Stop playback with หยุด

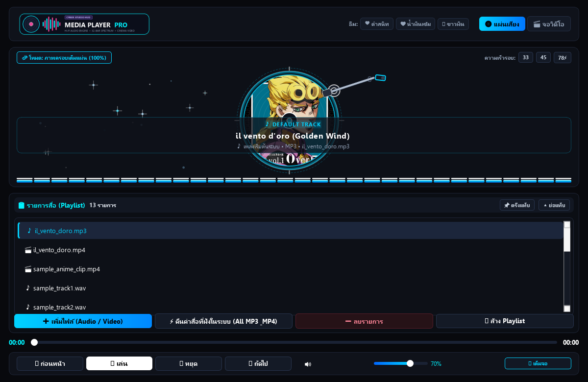click(189, 363)
